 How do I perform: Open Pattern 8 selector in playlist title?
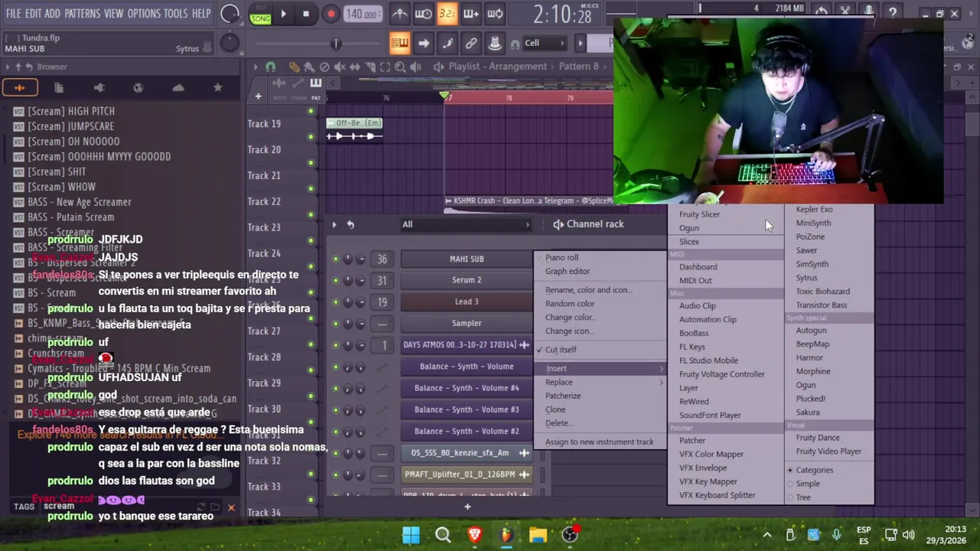(x=579, y=67)
